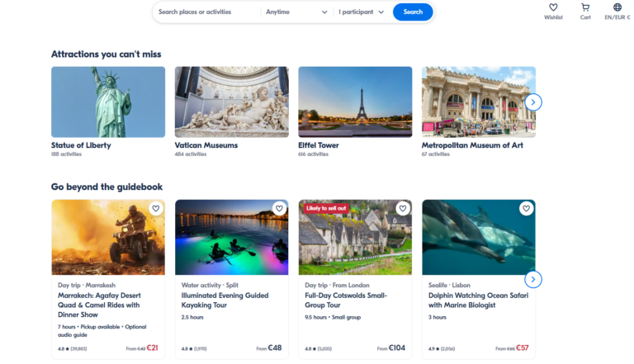View the underwater dolphins photo
This screenshot has height=364, width=634.
coord(479,238)
